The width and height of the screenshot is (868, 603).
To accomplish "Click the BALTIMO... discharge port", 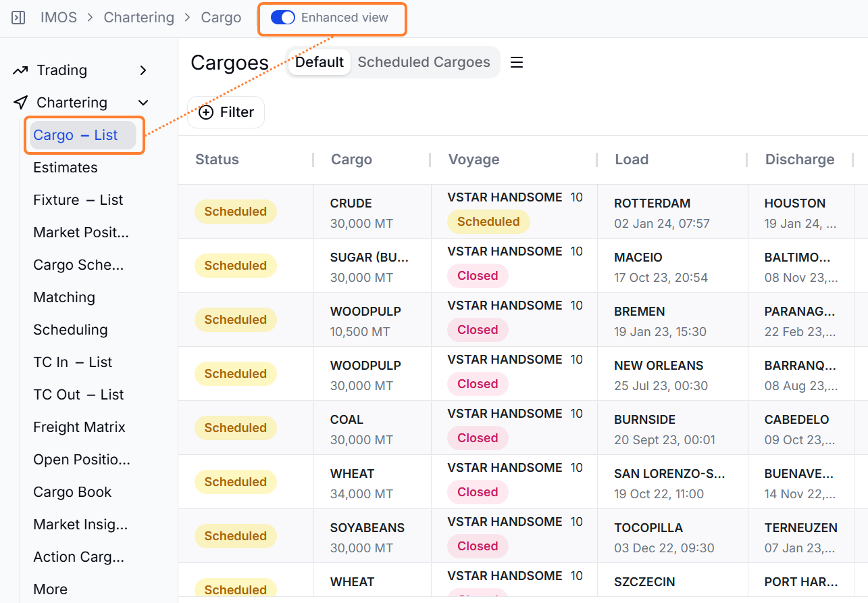I will click(797, 258).
